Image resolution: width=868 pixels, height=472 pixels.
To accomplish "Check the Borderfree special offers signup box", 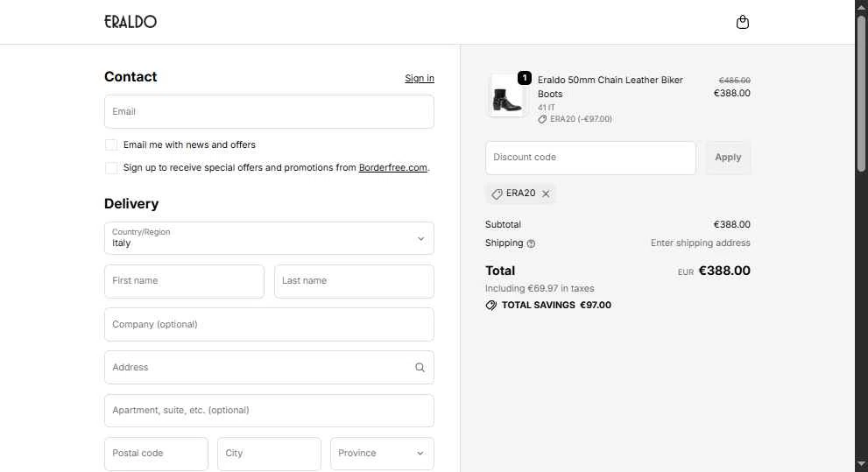I will pos(111,167).
